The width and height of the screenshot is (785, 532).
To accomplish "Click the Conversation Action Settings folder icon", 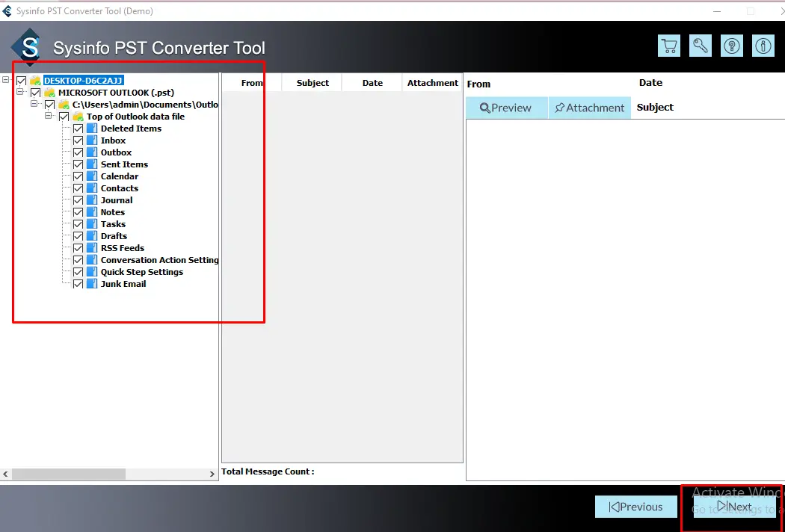I will click(92, 260).
